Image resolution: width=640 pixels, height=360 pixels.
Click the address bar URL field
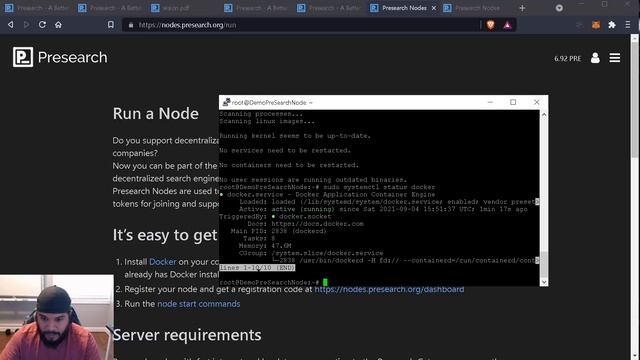tap(302, 25)
